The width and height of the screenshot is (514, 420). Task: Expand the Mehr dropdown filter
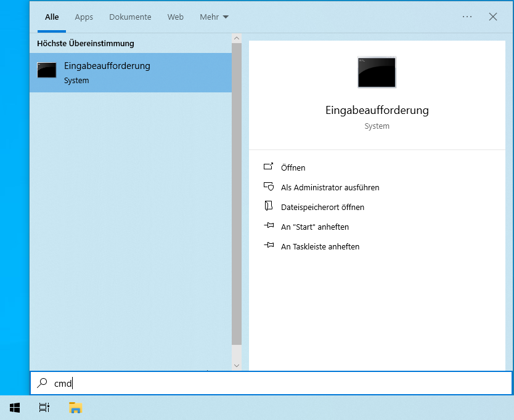coord(214,17)
